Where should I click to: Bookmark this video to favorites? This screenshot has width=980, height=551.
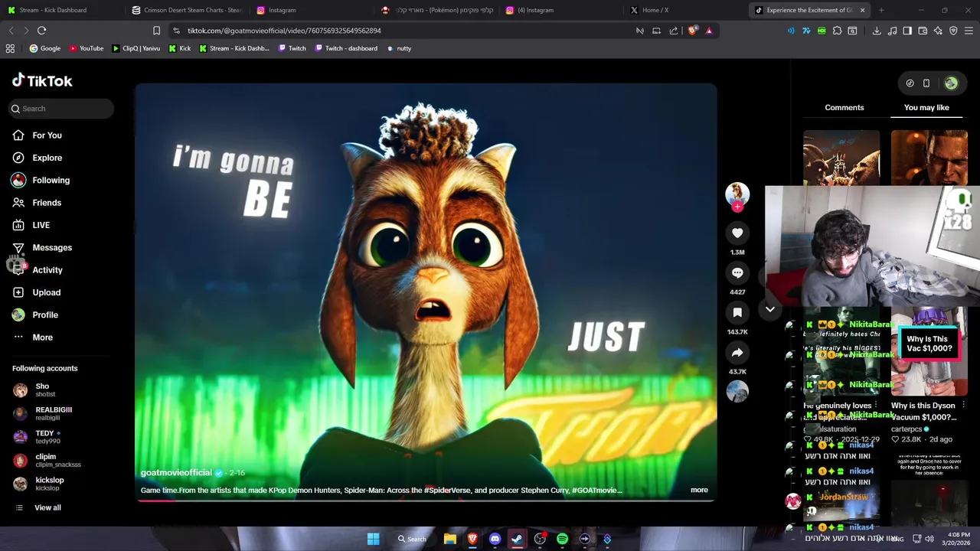pyautogui.click(x=737, y=312)
